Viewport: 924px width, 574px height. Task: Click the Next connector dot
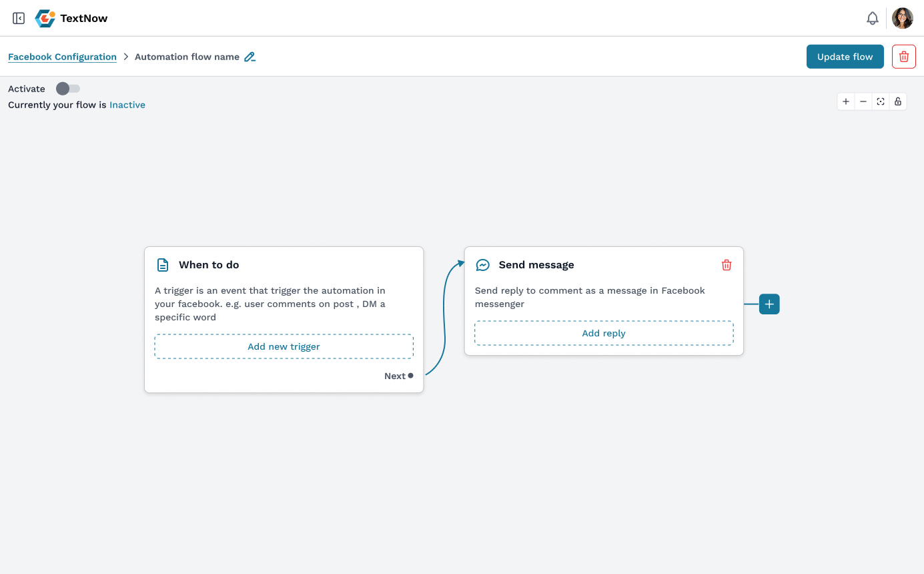pyautogui.click(x=411, y=376)
